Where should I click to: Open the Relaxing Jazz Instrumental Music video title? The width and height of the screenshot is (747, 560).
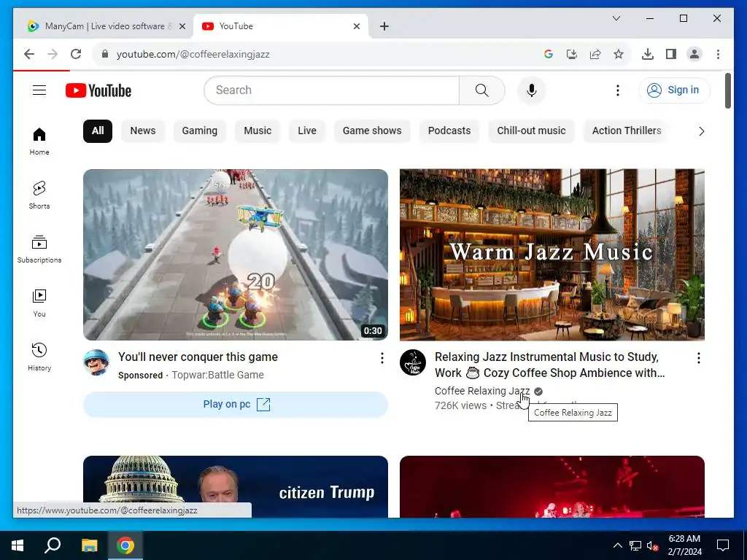click(x=549, y=365)
